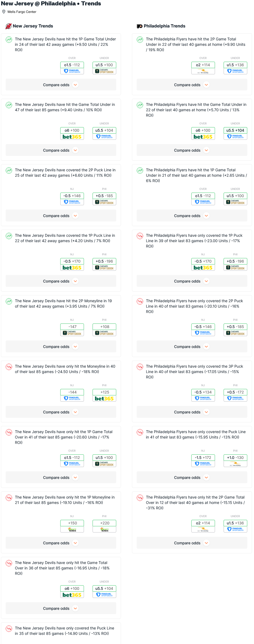Image resolution: width=254 pixels, height=644 pixels.
Task: Select FanDuel -1.5 +172 NJ puck line
Action: [x=203, y=461]
